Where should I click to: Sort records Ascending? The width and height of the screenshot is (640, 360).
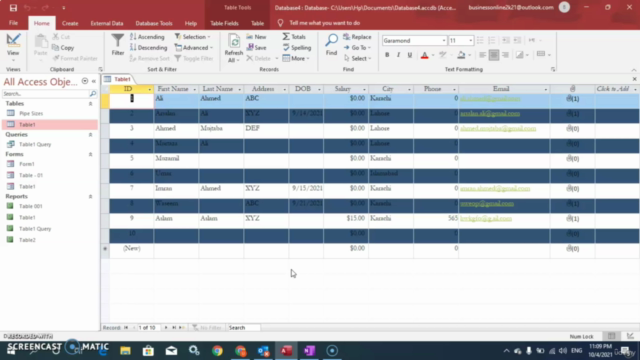pos(147,37)
